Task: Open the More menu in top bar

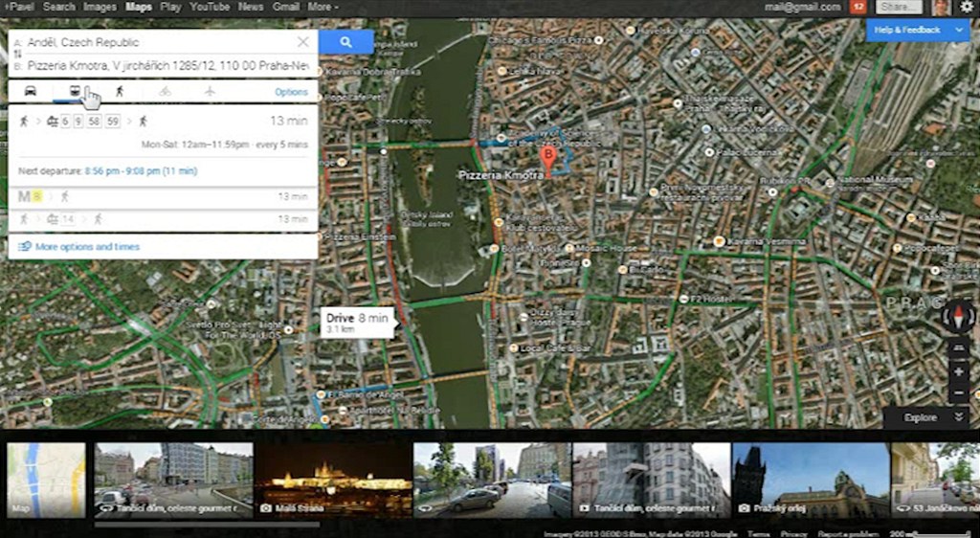Action: [323, 7]
